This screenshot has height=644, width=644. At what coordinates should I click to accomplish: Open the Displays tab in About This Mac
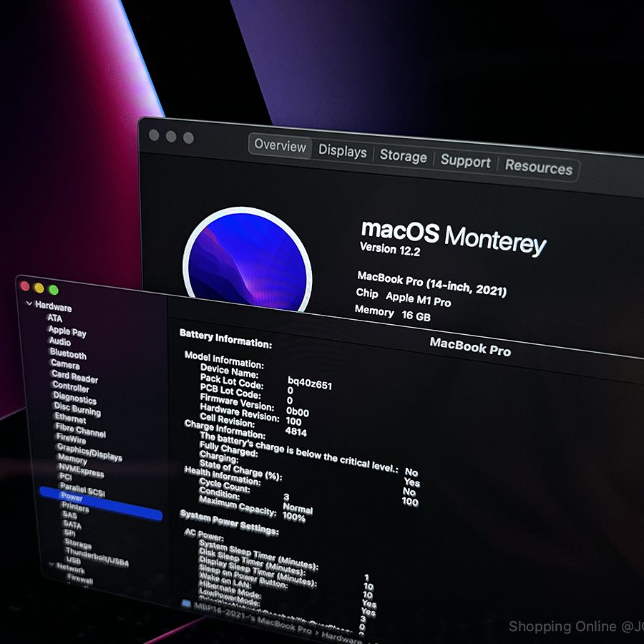coord(343,151)
